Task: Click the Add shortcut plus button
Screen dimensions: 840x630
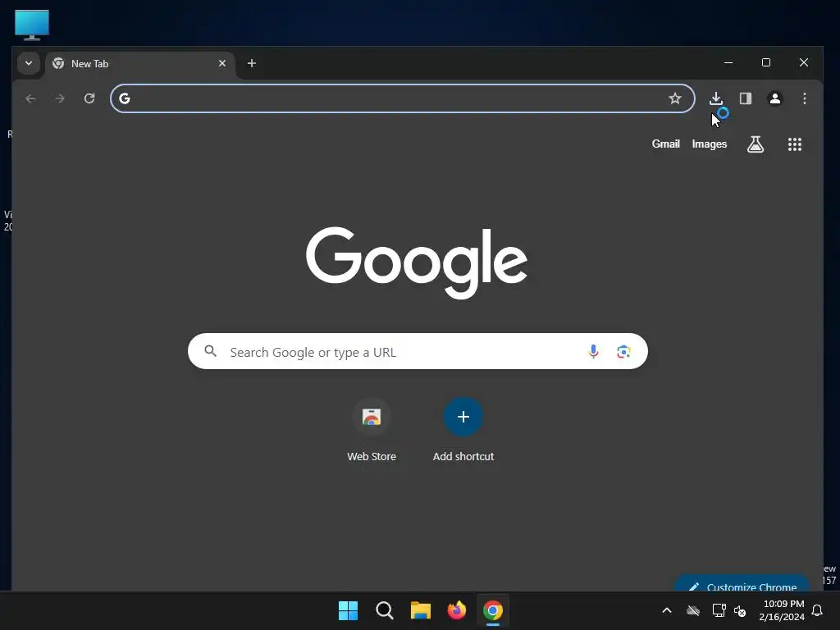Action: pos(463,417)
